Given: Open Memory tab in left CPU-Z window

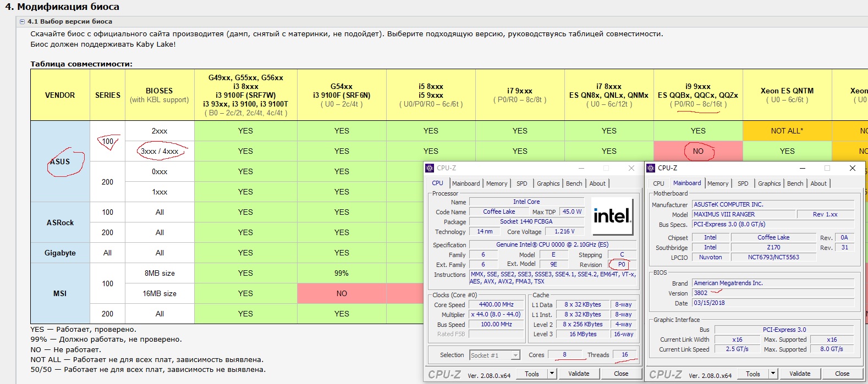Looking at the screenshot, I should point(497,183).
